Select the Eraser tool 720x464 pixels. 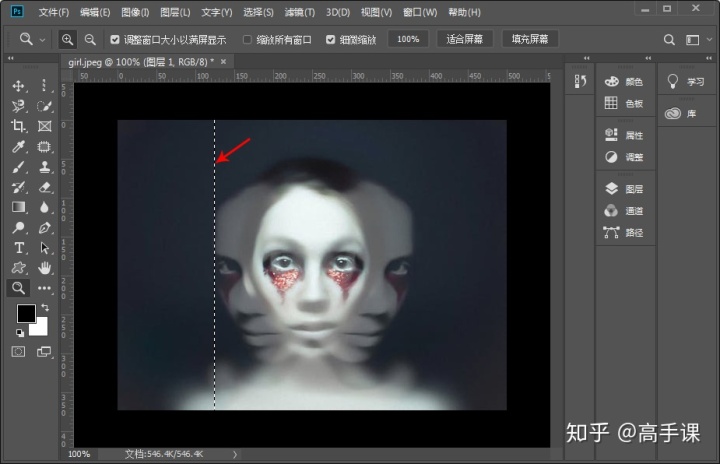(44, 187)
